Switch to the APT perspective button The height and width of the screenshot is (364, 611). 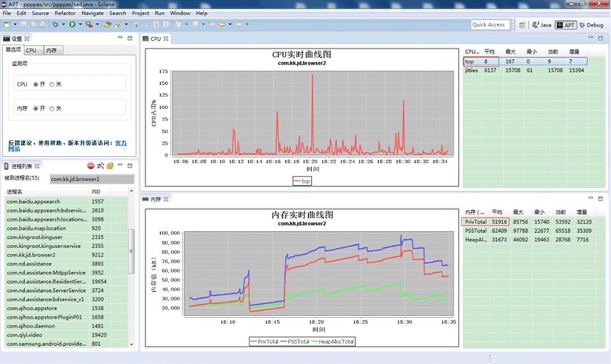pos(566,24)
